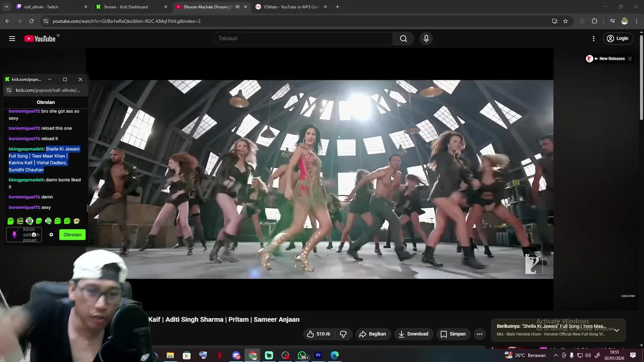644x362 pixels.
Task: Dislike the video
Action: coord(343,334)
